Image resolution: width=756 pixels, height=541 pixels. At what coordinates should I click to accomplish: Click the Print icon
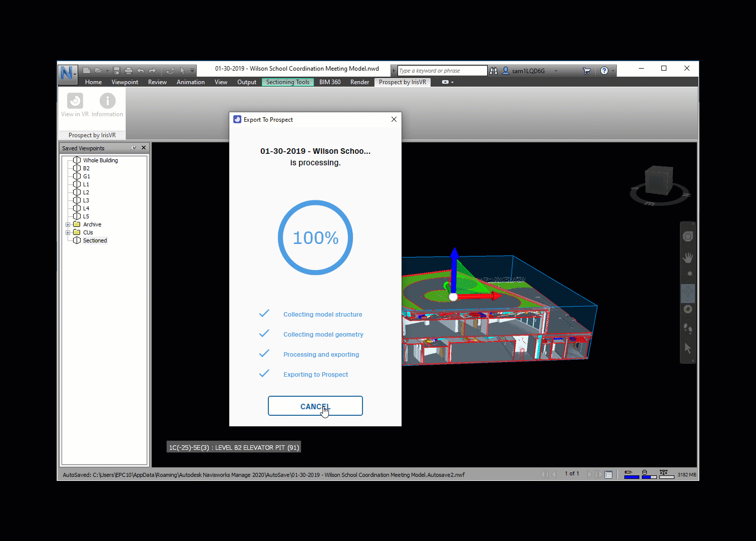pos(129,71)
